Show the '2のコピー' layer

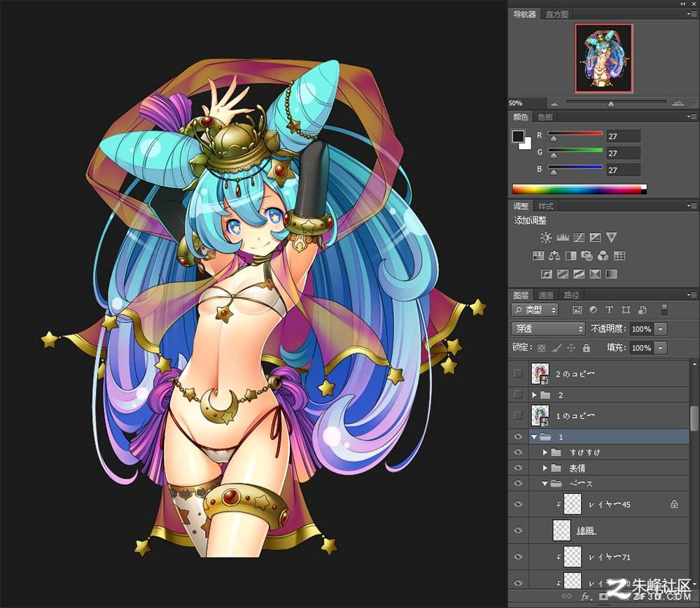coord(518,374)
